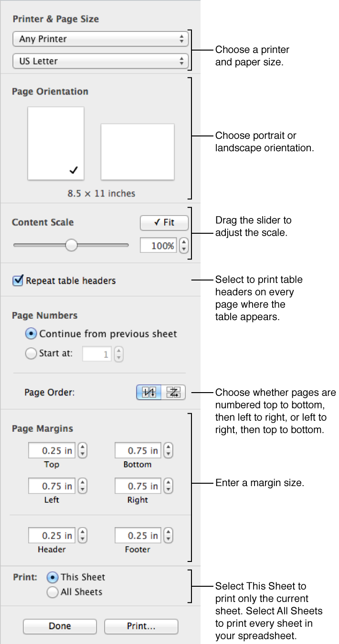339x644 pixels.
Task: Choose top-to-bottom page order icon
Action: (148, 392)
